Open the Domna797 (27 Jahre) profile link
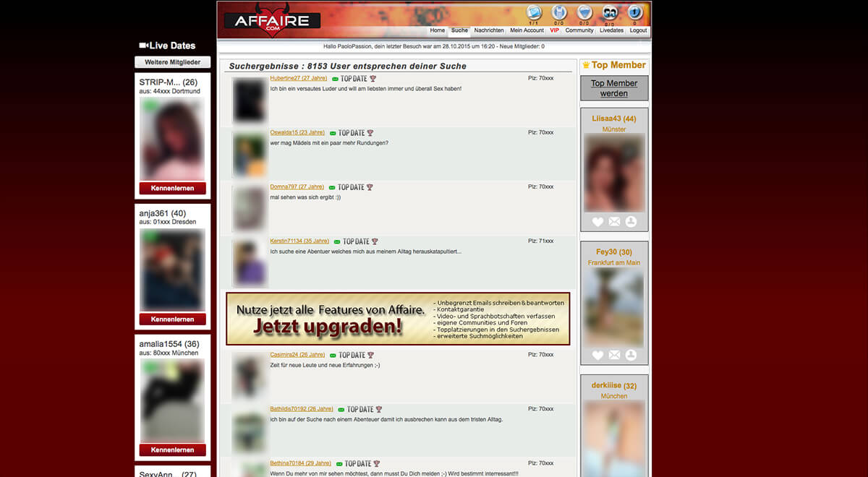The width and height of the screenshot is (868, 477). click(x=297, y=186)
